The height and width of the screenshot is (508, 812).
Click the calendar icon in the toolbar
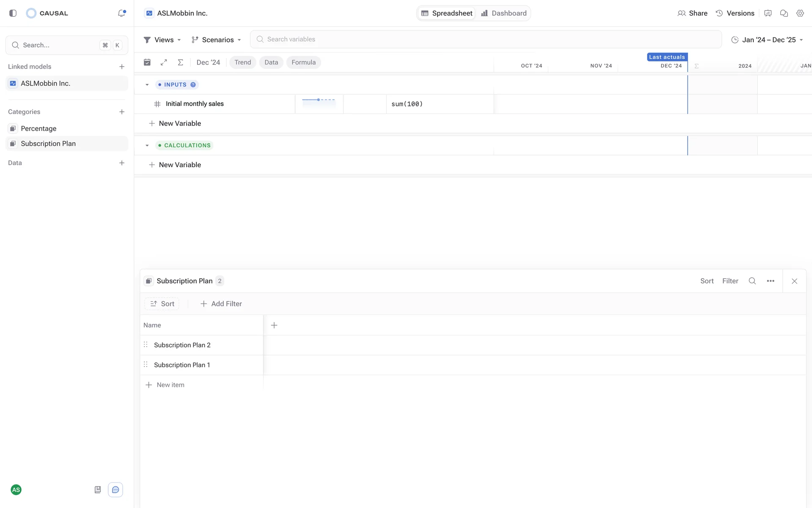pos(147,62)
